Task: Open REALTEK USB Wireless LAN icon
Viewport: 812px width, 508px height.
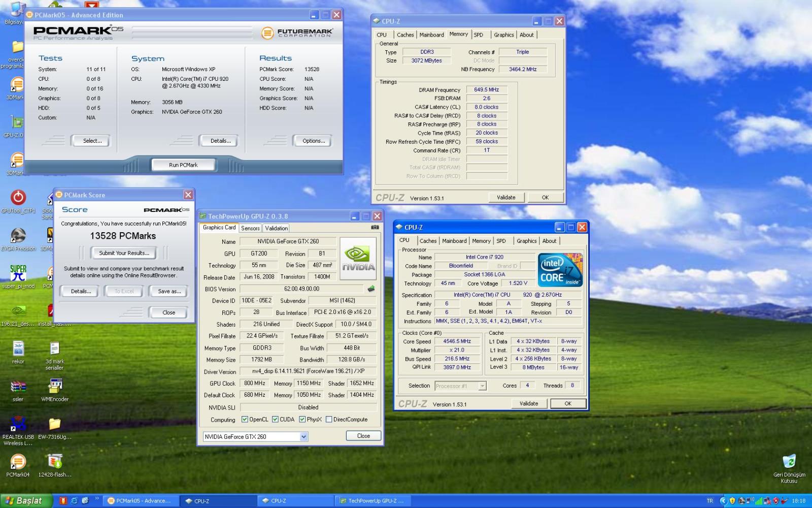Action: pyautogui.click(x=18, y=431)
